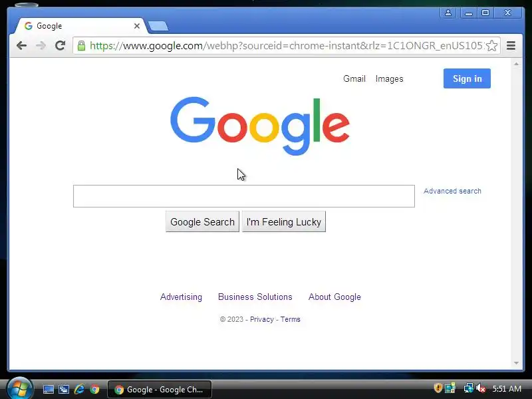Screen dimensions: 532x399
Task: Click Switch between windows icon
Action: pos(63,389)
